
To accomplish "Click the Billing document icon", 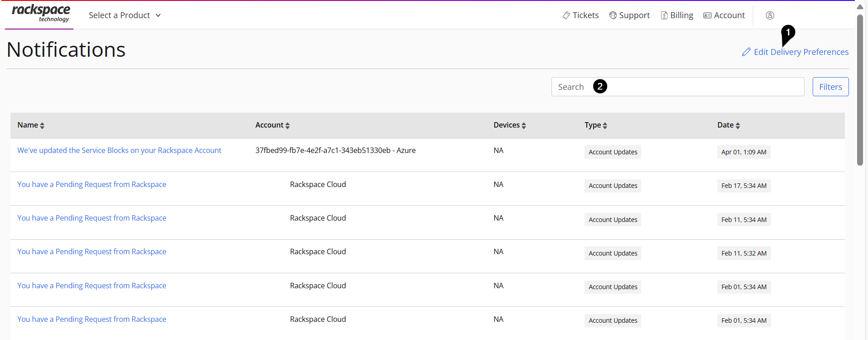I will click(664, 15).
